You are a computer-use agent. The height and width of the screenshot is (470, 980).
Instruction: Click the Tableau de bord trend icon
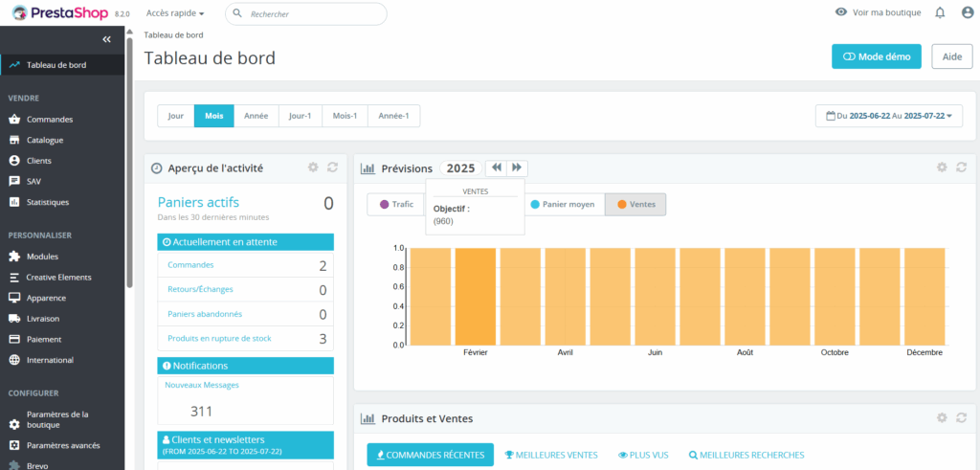click(14, 64)
